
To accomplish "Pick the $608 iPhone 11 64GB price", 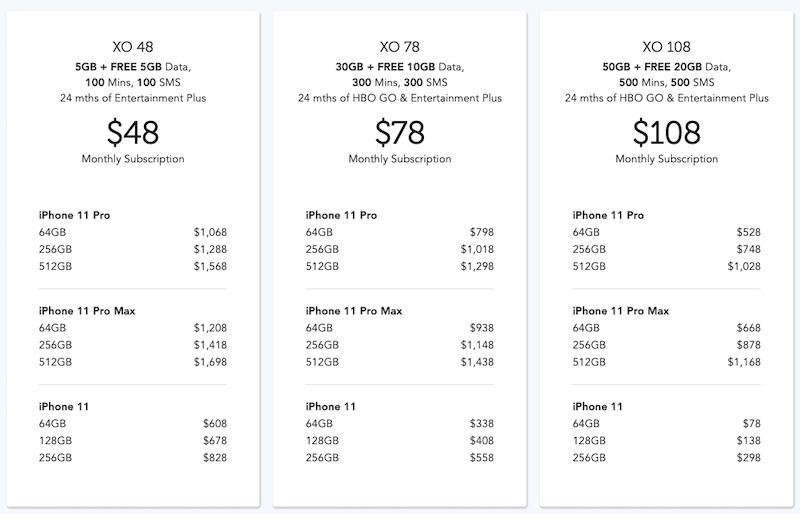I will pos(214,424).
